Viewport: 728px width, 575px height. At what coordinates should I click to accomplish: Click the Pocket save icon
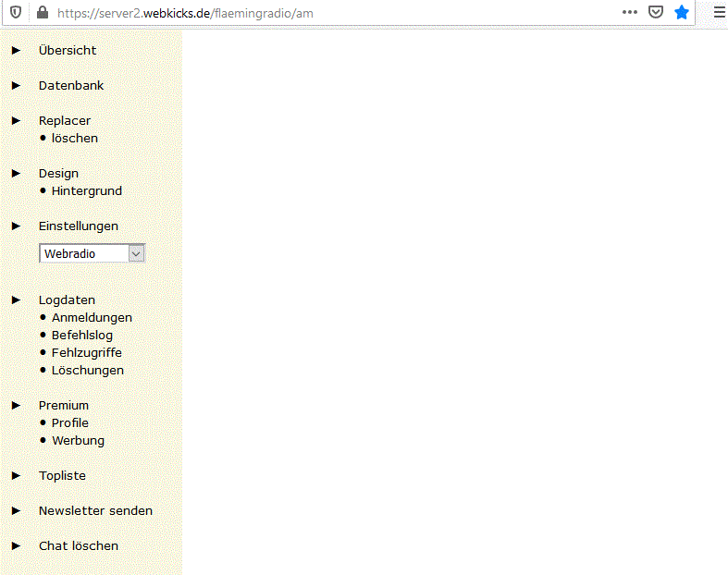655,13
